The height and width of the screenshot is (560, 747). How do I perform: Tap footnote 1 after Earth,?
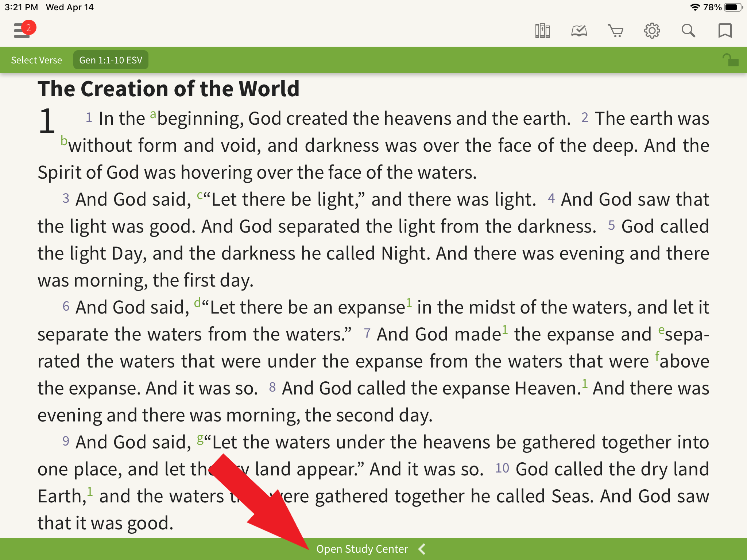90,491
